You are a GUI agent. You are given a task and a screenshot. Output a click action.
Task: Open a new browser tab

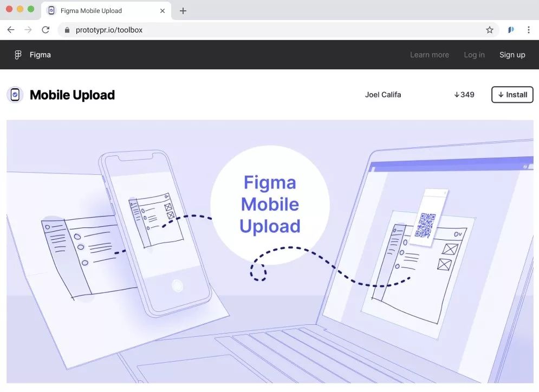coord(183,11)
